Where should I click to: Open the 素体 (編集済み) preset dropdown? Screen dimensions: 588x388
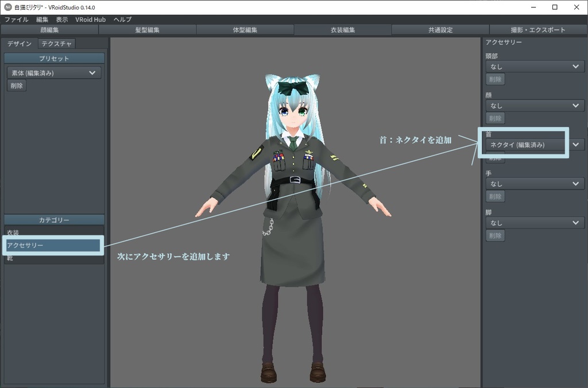tap(53, 72)
